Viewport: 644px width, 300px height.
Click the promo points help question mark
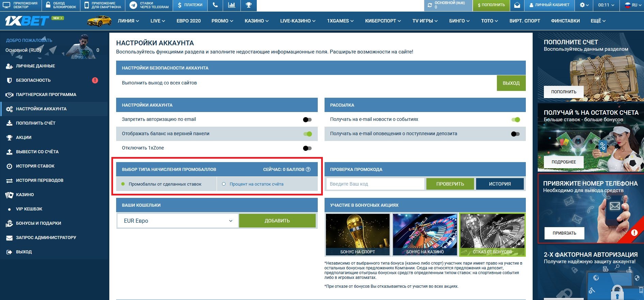(x=308, y=169)
